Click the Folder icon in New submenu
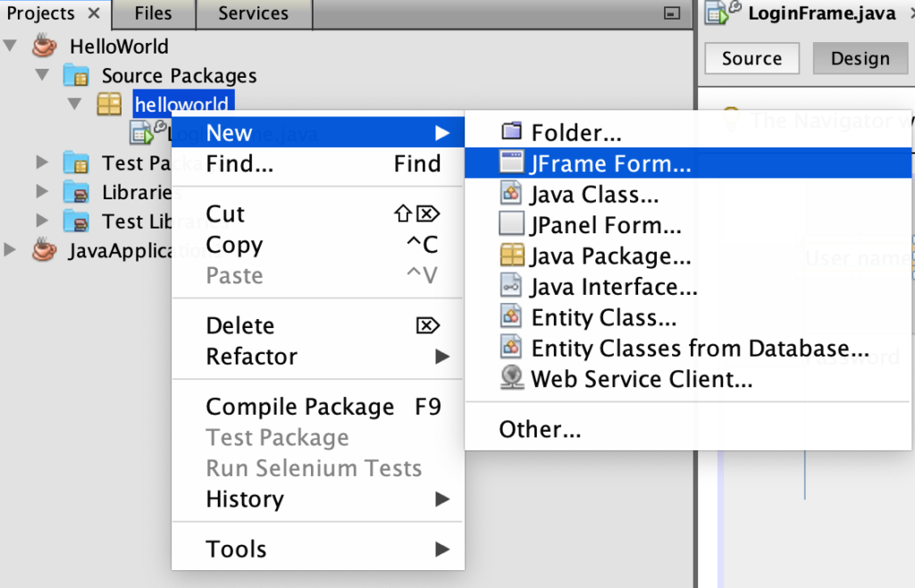The width and height of the screenshot is (915, 588). coord(511,131)
